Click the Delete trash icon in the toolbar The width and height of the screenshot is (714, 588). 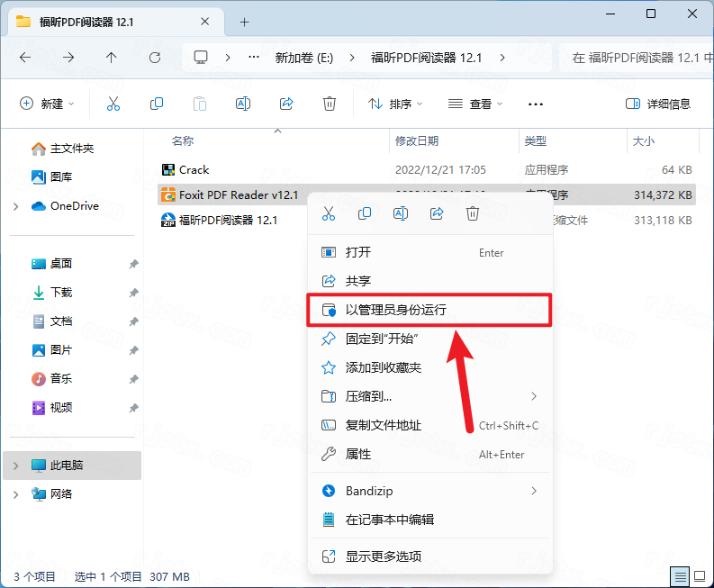(x=330, y=104)
